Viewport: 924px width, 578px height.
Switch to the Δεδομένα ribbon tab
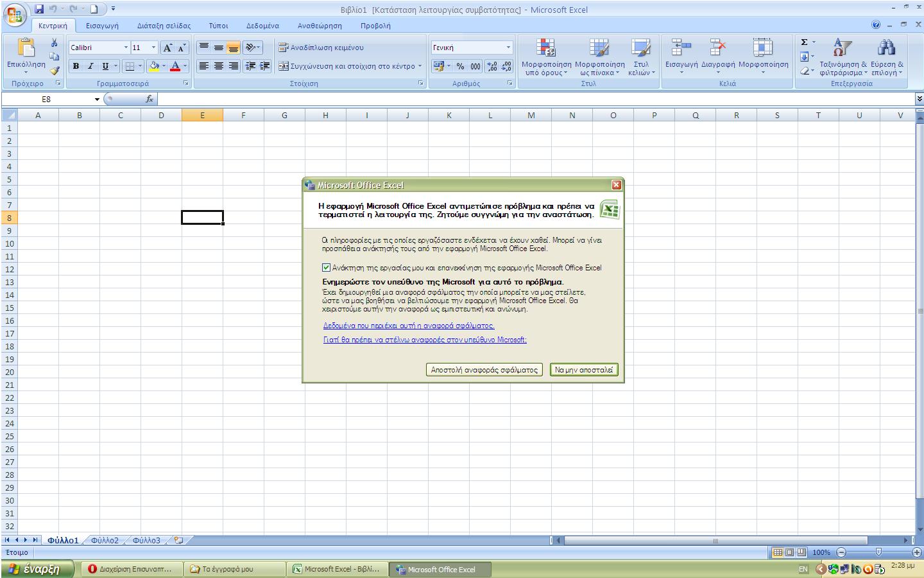pos(262,26)
